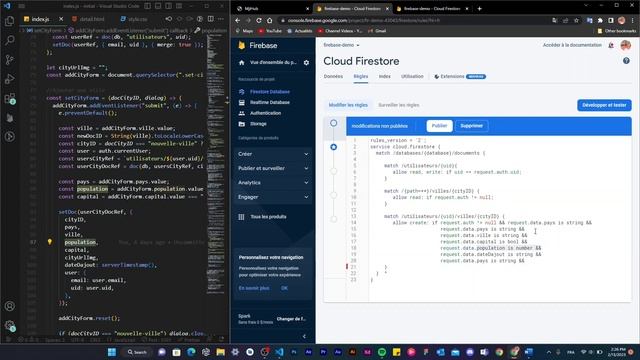Click Firebase logo in sidebar

258,45
